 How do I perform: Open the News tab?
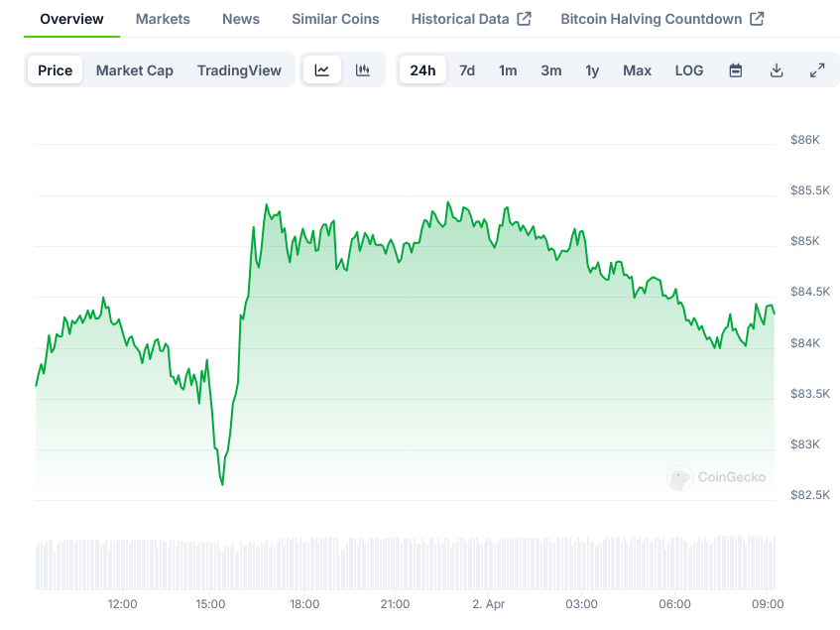241,19
